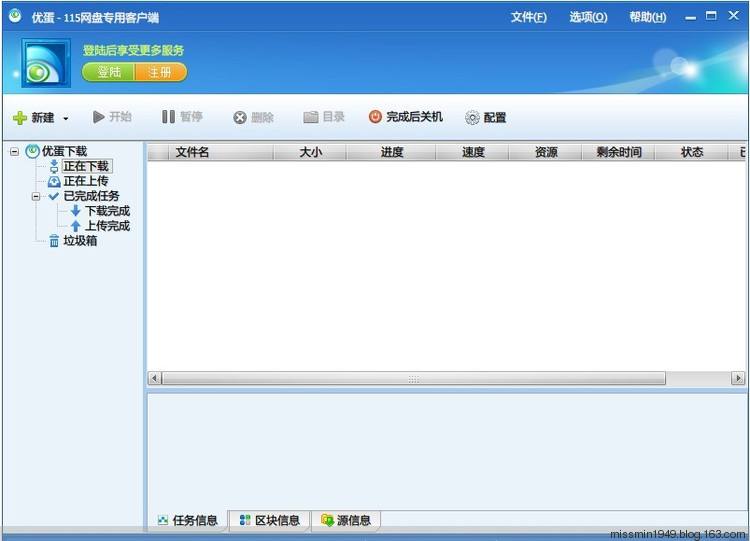Click the green plus New task icon
The width and height of the screenshot is (750, 541).
point(20,118)
